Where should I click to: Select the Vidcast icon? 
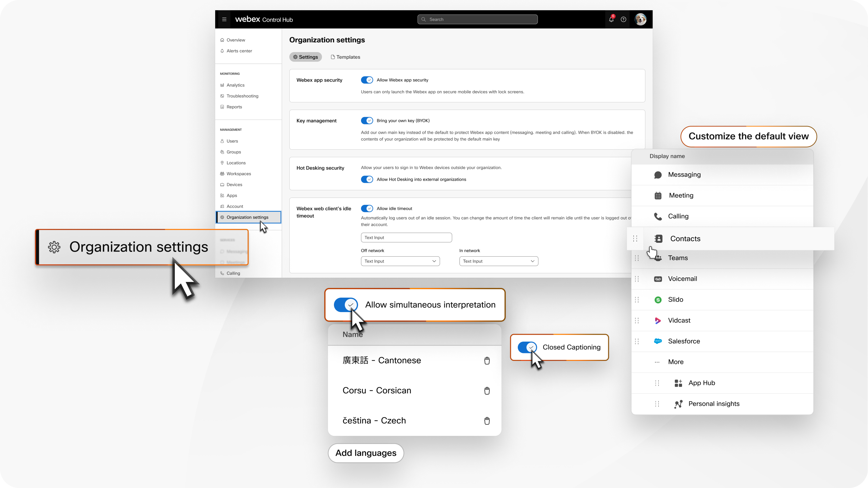(657, 320)
